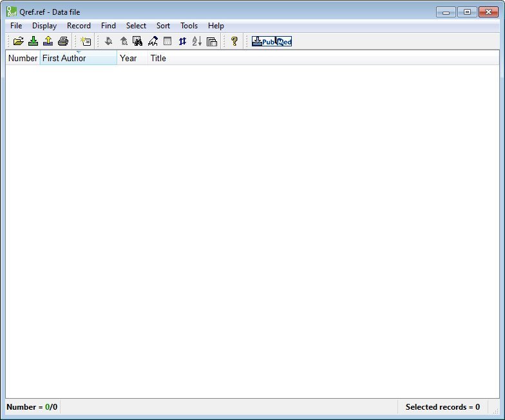
Task: Maximize the Qref window
Action: coord(467,12)
